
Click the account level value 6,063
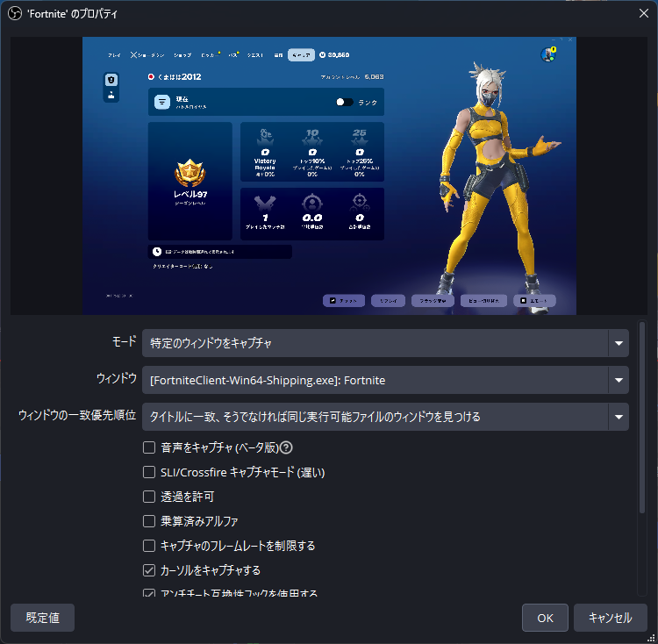coord(374,77)
